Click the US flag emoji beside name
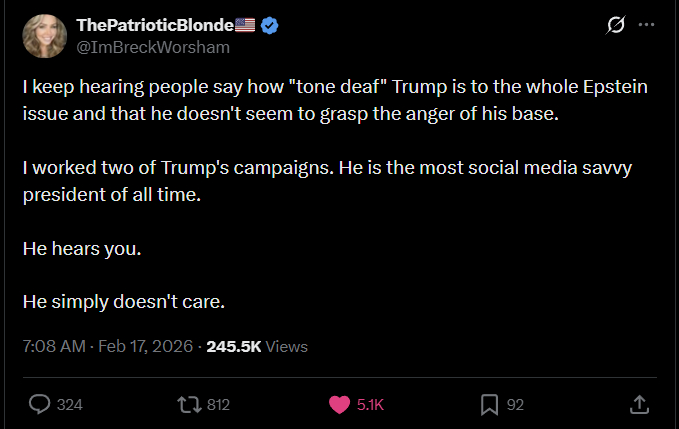The image size is (679, 429). point(246,26)
